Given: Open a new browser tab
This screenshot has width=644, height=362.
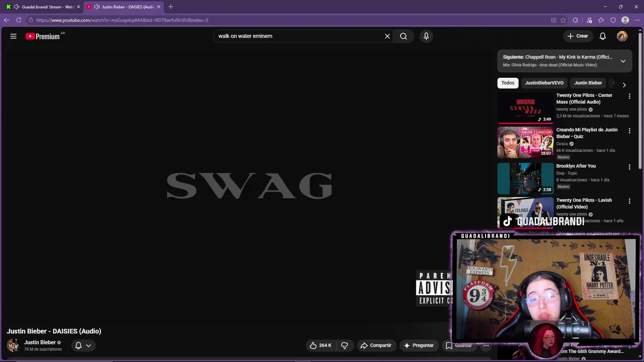Looking at the screenshot, I should [x=171, y=7].
